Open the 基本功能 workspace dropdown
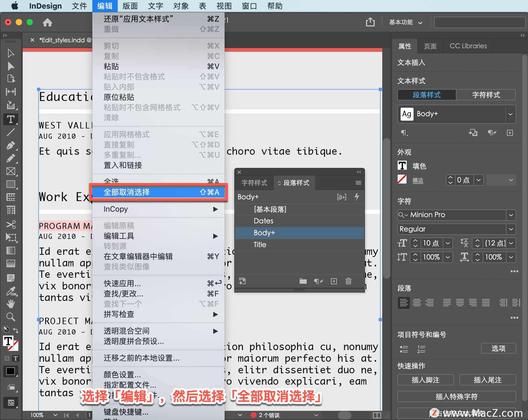The height and width of the screenshot is (420, 528). [405, 22]
